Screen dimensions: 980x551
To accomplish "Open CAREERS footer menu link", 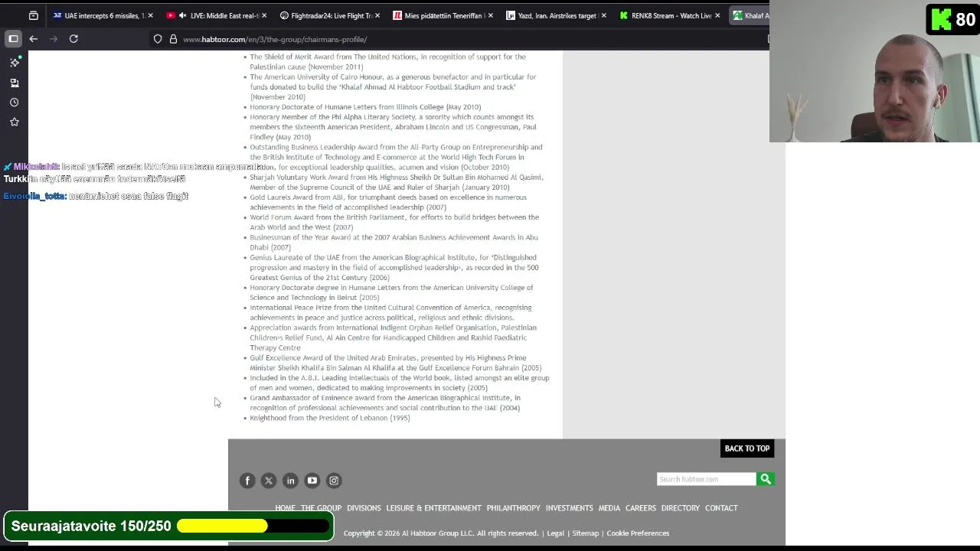I will (641, 508).
